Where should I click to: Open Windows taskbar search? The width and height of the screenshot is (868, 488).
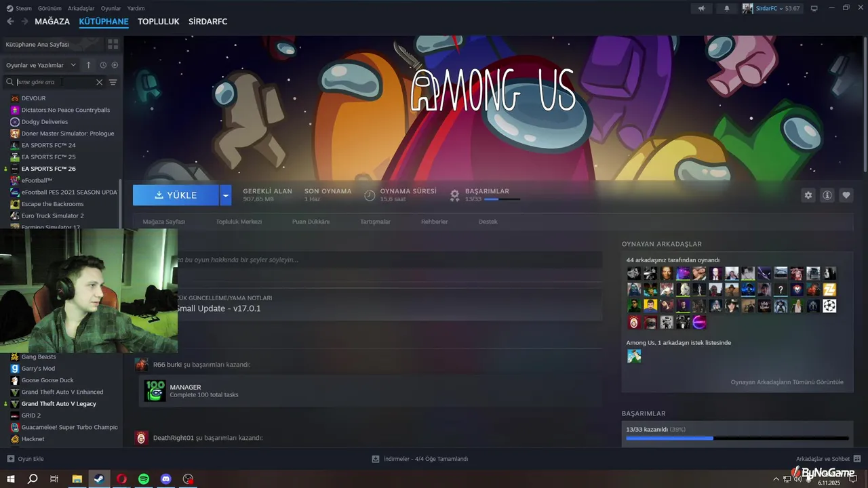click(33, 479)
